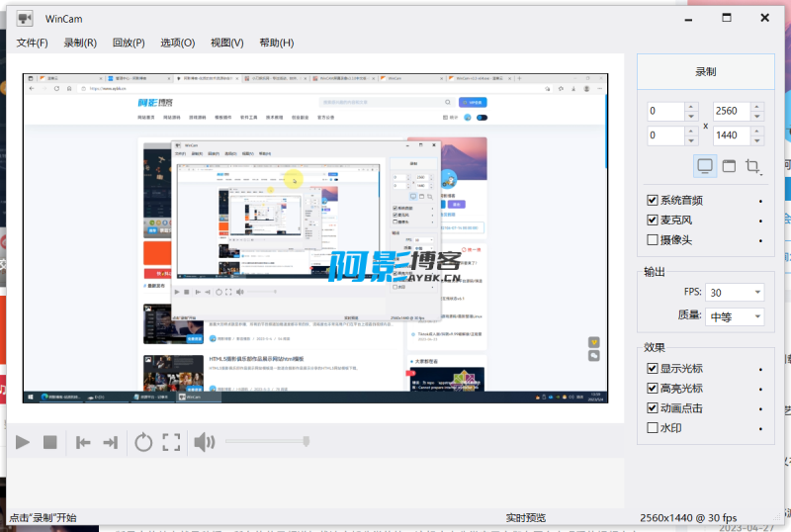
Task: Click the WinCam app icon in the title bar
Action: click(x=24, y=19)
